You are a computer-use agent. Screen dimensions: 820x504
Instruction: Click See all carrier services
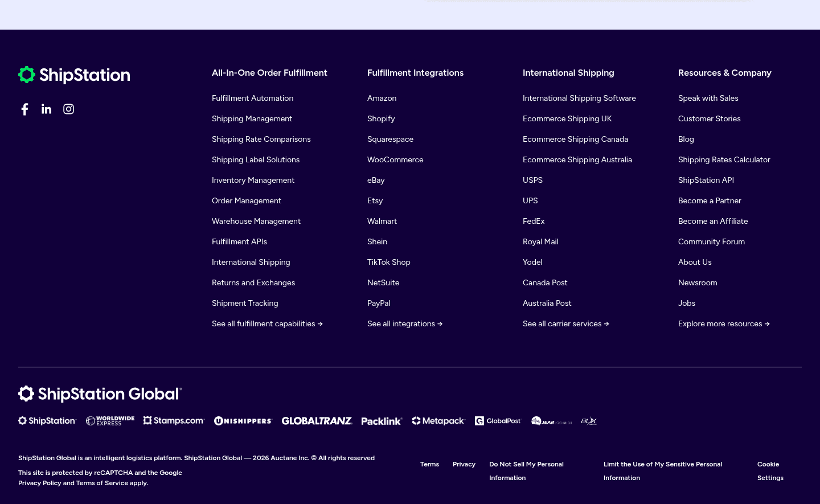[566, 323]
